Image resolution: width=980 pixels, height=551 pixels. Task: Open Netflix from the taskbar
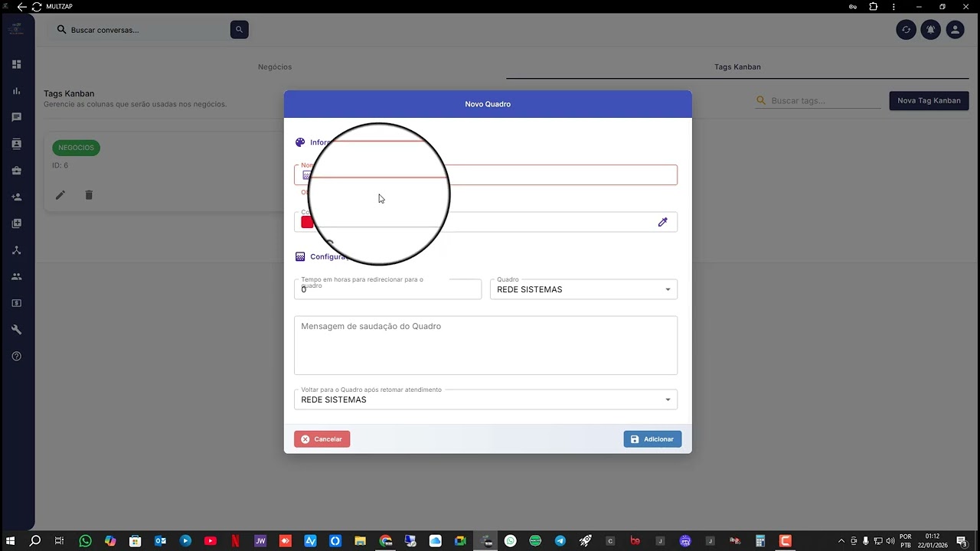[x=235, y=541]
